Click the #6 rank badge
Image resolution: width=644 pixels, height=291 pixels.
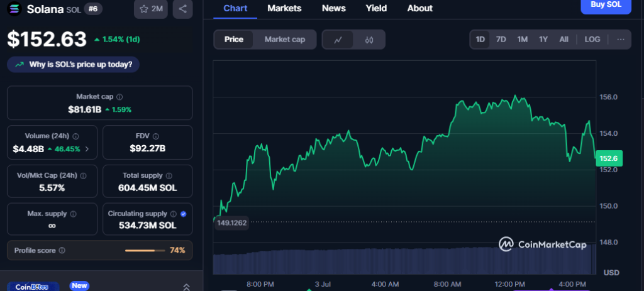93,9
